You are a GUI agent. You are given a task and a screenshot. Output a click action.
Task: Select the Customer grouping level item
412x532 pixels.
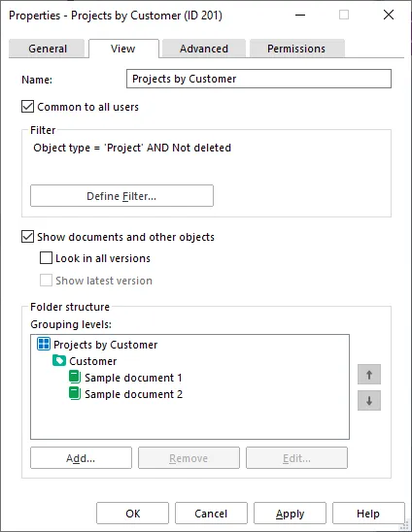coord(92,361)
